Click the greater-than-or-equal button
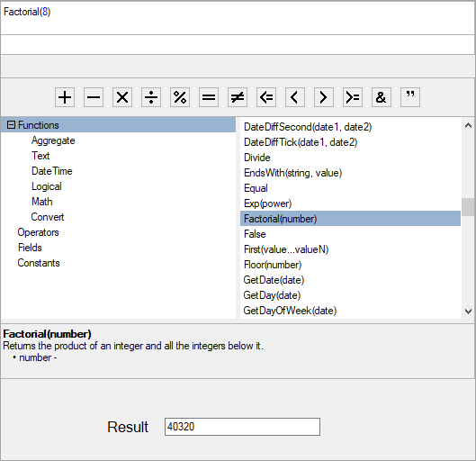476x461 pixels. coord(353,97)
